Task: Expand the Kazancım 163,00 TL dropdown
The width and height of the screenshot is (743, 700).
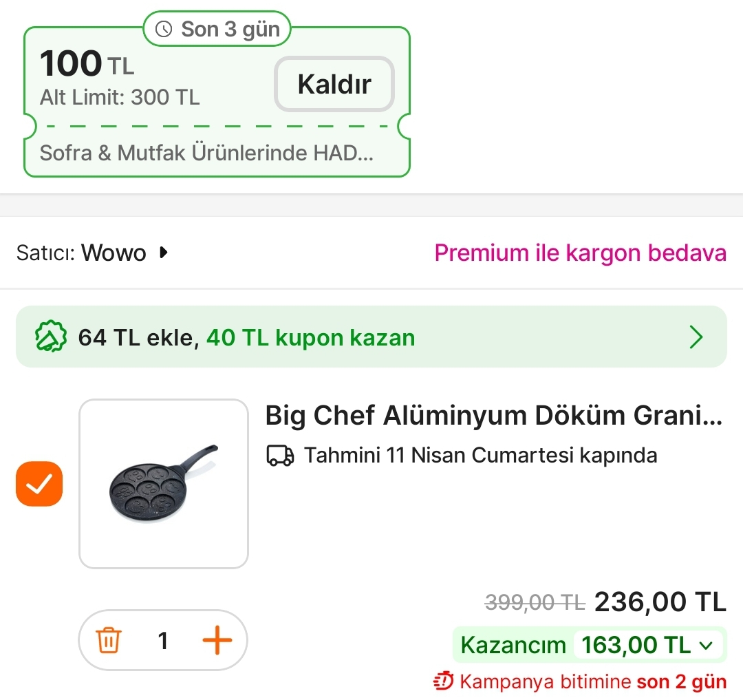Action: pyautogui.click(x=705, y=645)
